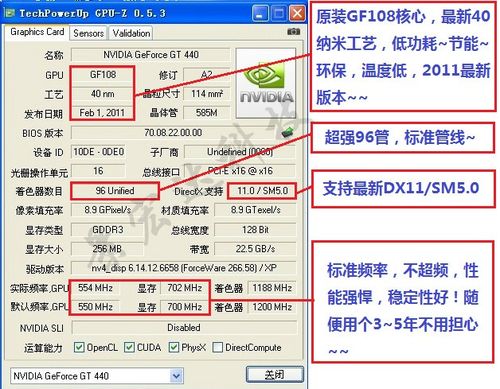Switch to the Graphics Card tab
This screenshot has width=500, height=389.
(37, 32)
